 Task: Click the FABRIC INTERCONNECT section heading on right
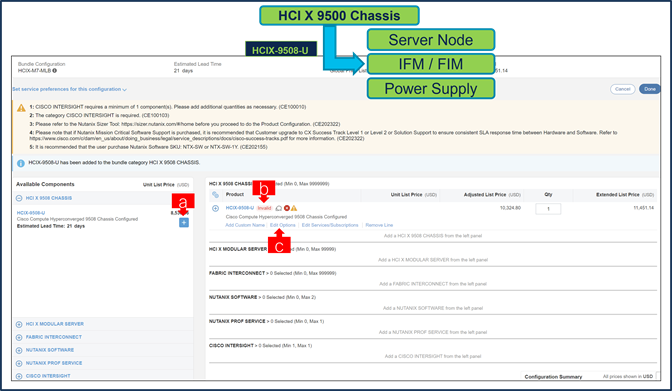coord(237,273)
